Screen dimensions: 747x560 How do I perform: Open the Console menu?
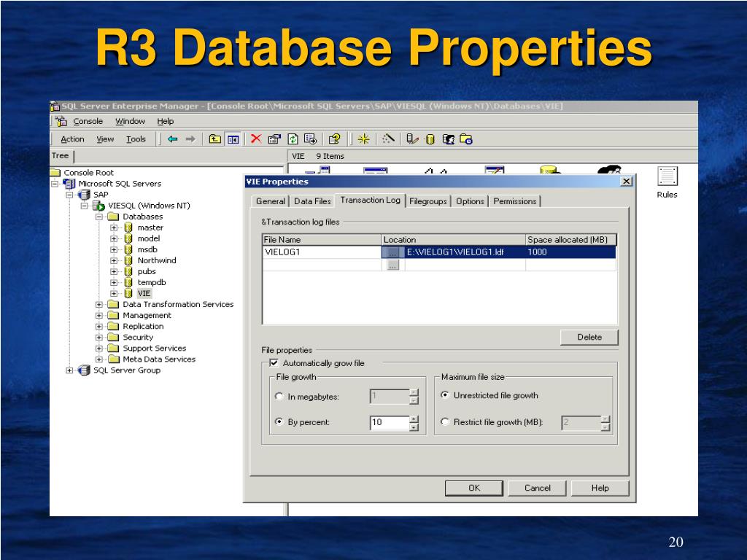point(88,121)
